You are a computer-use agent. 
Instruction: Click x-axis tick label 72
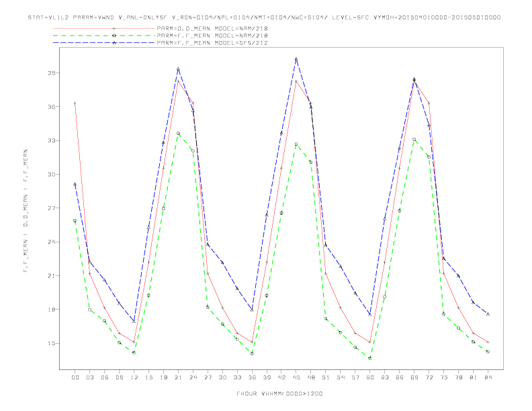[429, 377]
